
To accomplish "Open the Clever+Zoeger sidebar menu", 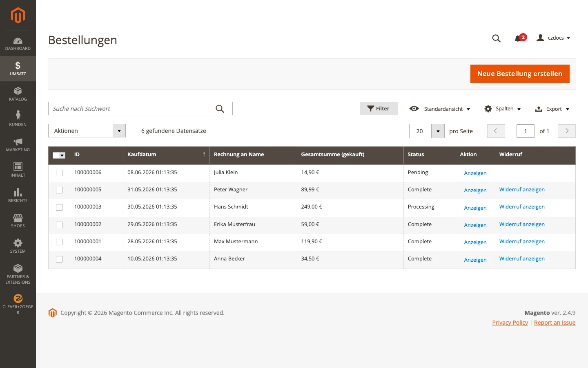I will 18,305.
